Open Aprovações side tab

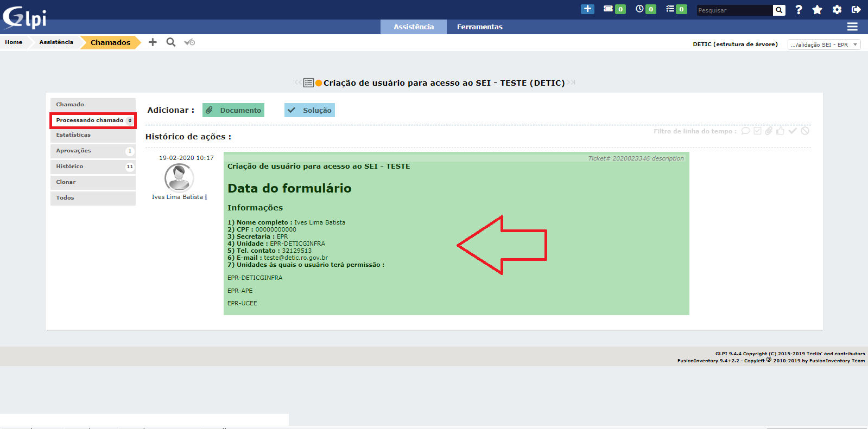(x=93, y=151)
